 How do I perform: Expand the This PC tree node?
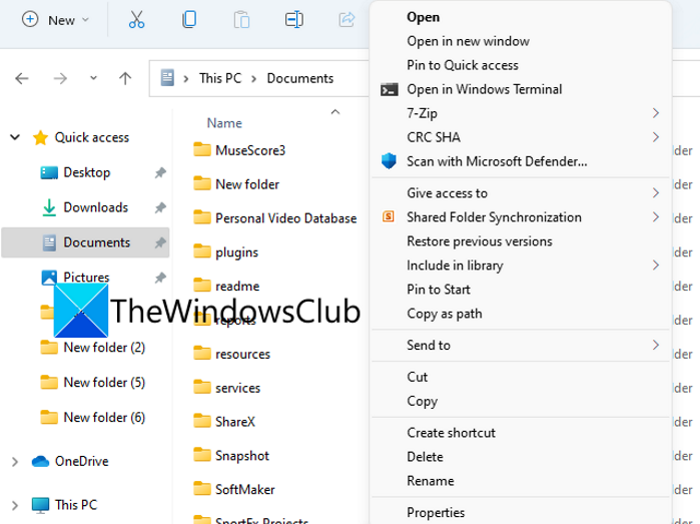(x=15, y=505)
